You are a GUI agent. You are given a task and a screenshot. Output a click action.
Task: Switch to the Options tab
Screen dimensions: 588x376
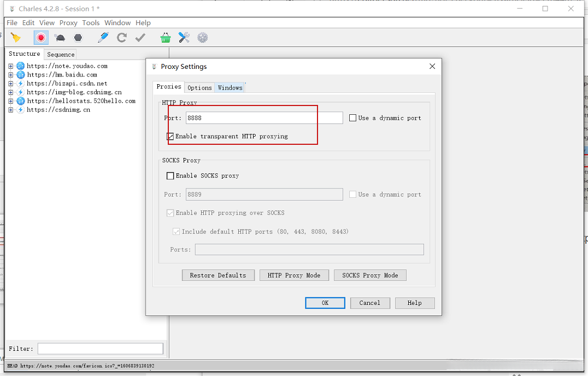coord(199,88)
